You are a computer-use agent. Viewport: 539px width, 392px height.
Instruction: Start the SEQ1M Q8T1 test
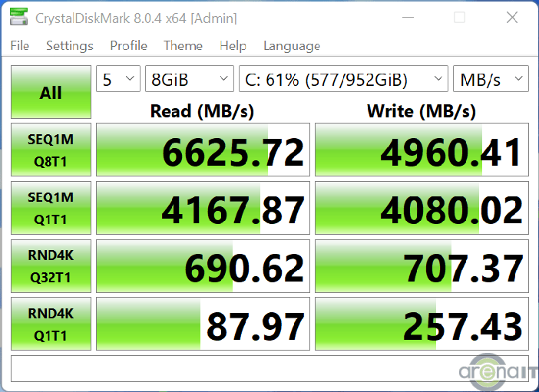(x=51, y=150)
